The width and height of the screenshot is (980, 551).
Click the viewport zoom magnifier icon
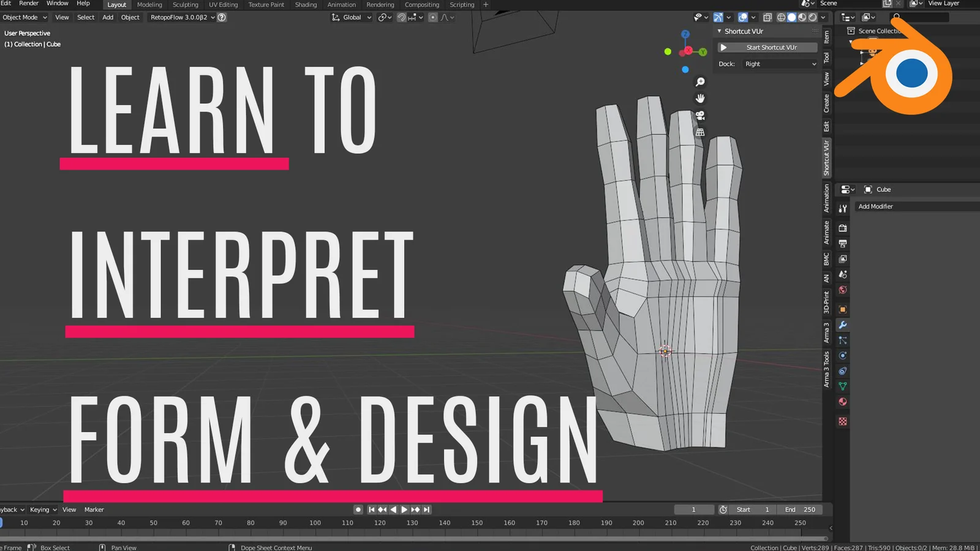[x=700, y=81]
